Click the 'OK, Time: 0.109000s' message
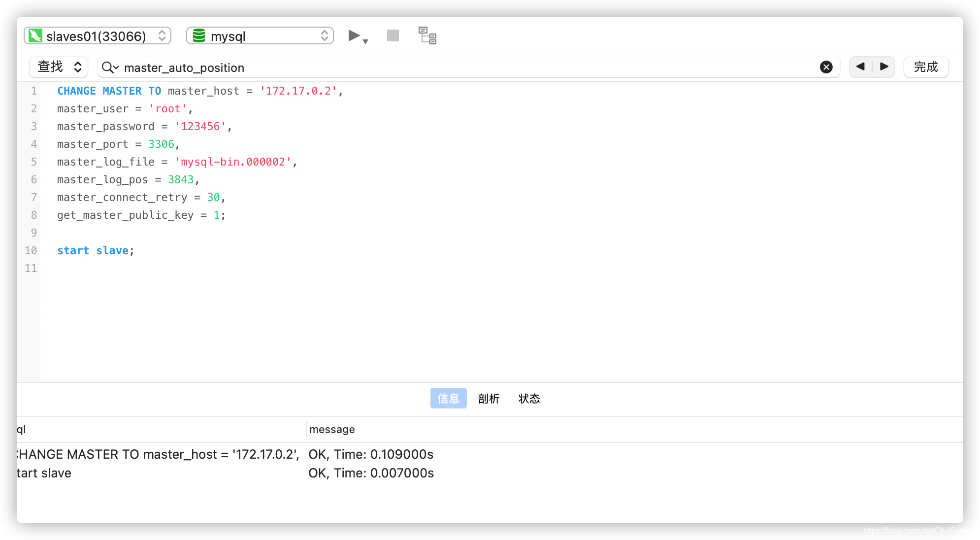 coord(371,454)
